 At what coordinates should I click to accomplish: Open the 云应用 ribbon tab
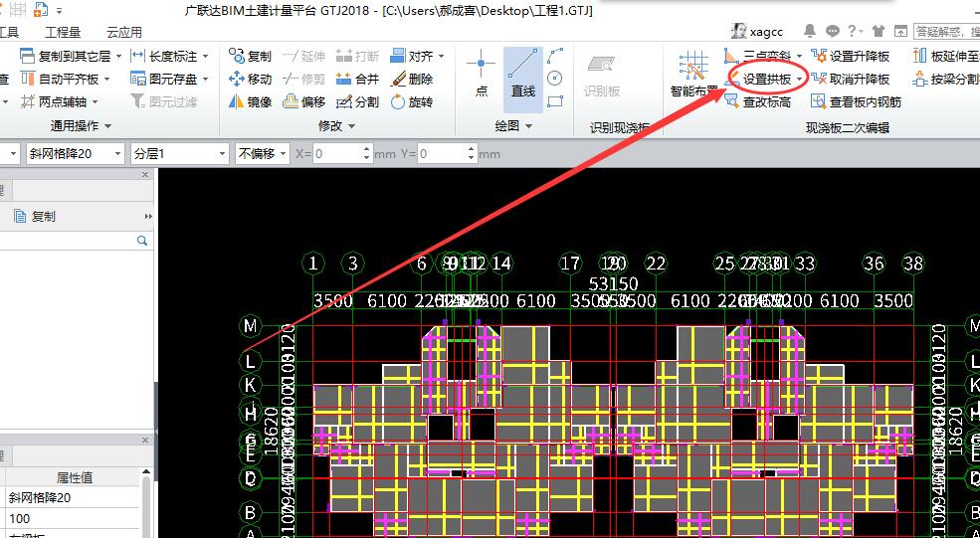pyautogui.click(x=124, y=32)
